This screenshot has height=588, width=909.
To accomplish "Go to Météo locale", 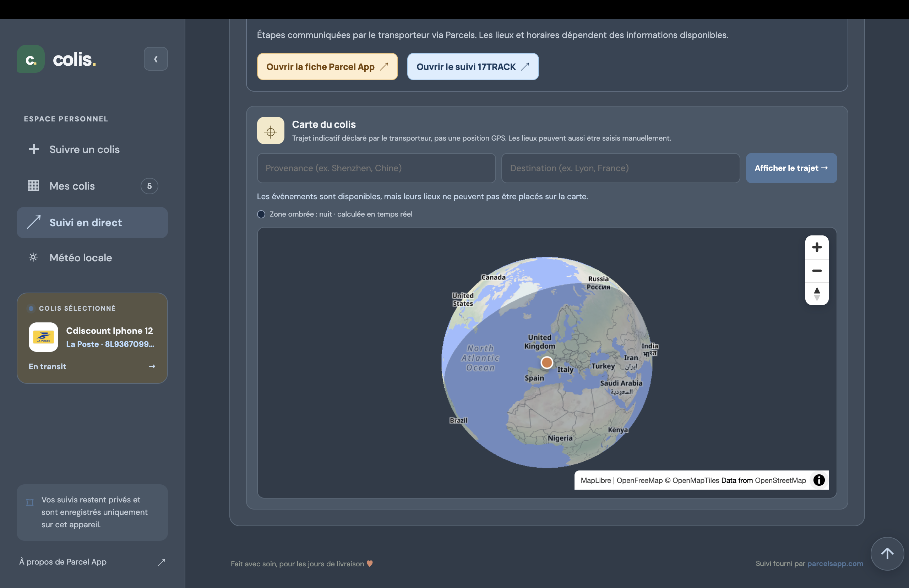I will [x=92, y=258].
